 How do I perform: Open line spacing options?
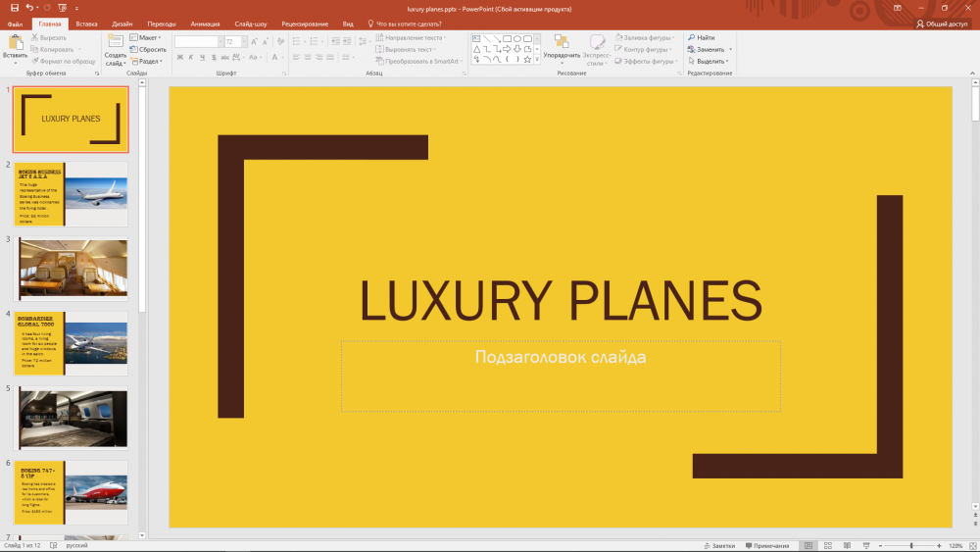tap(364, 41)
